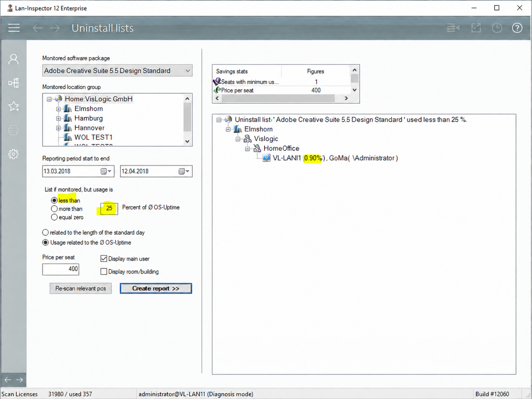The image size is (532, 399).
Task: Click the 'Create report >>' button
Action: pyautogui.click(x=156, y=288)
